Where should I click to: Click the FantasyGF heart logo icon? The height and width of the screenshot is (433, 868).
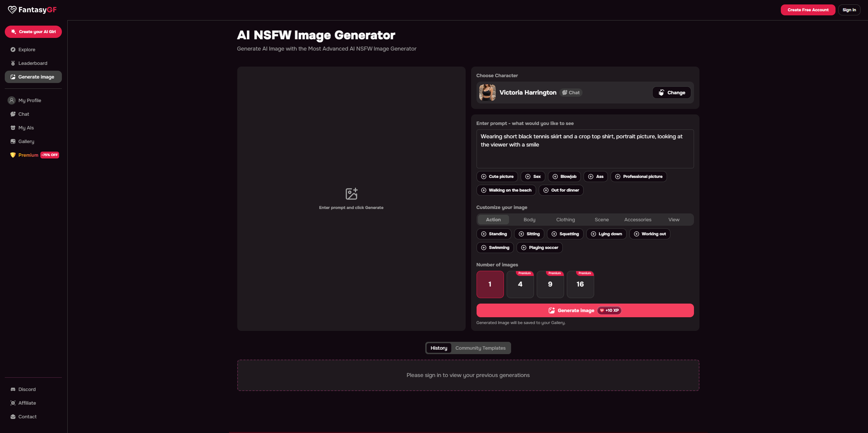point(12,10)
